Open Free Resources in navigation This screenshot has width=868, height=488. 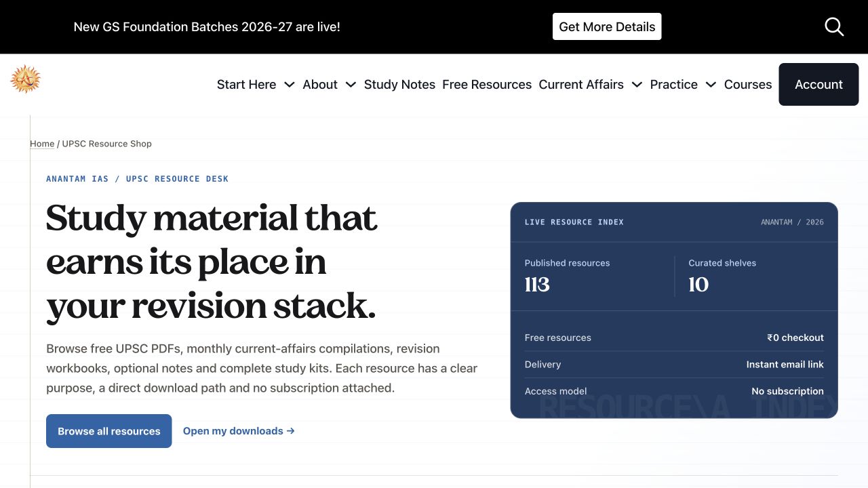coord(487,85)
